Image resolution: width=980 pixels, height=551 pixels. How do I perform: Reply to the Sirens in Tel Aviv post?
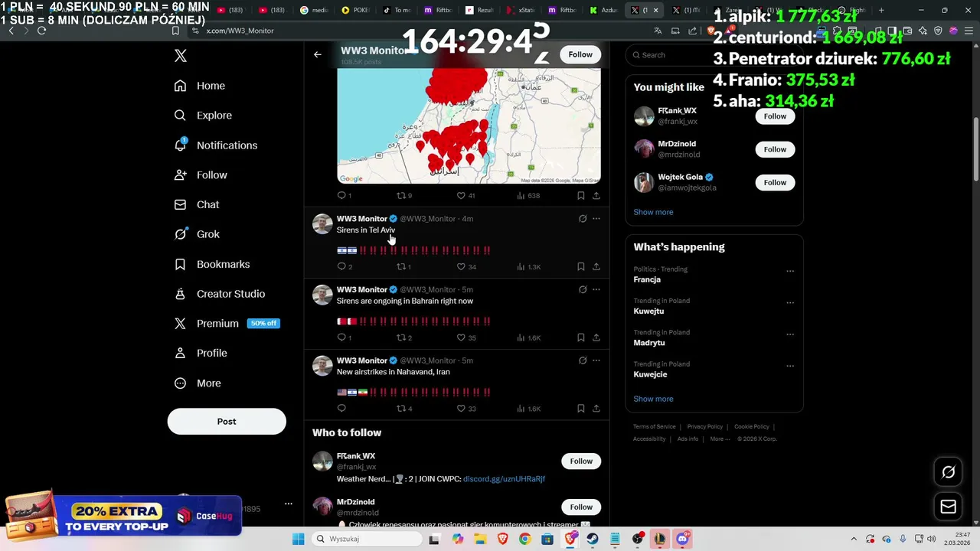click(341, 266)
